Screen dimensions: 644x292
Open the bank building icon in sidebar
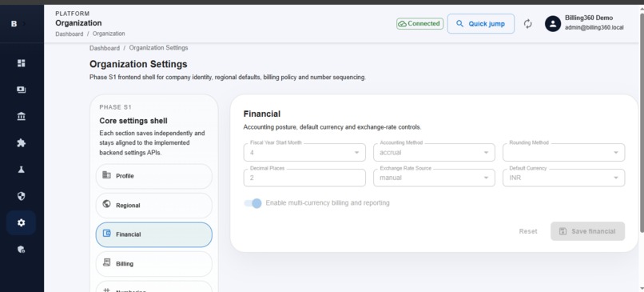[22, 116]
